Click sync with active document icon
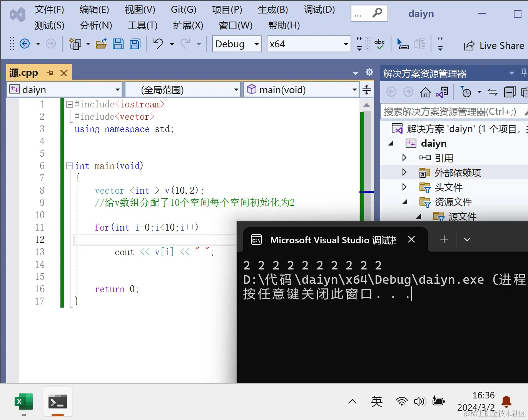528x420 pixels. [493, 92]
